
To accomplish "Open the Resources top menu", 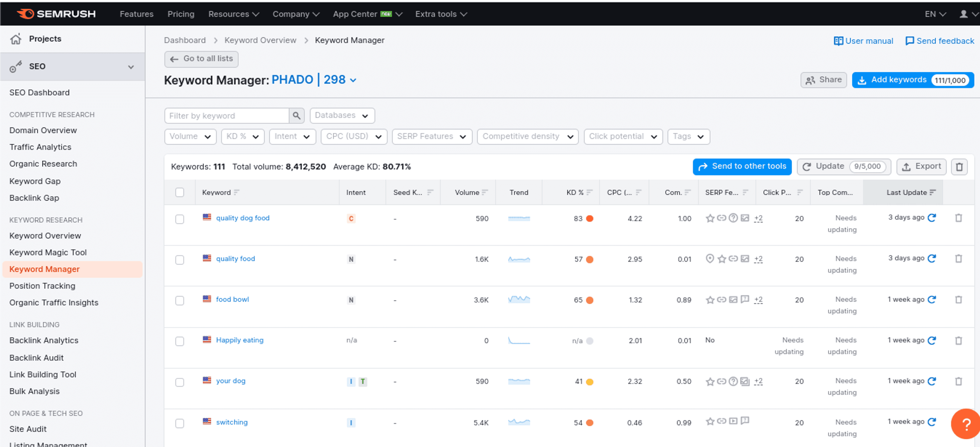I will pos(234,14).
